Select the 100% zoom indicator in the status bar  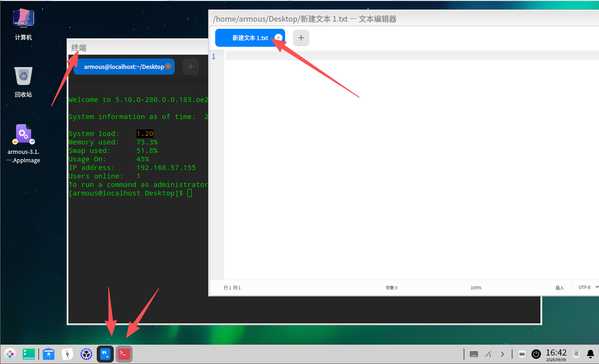476,288
